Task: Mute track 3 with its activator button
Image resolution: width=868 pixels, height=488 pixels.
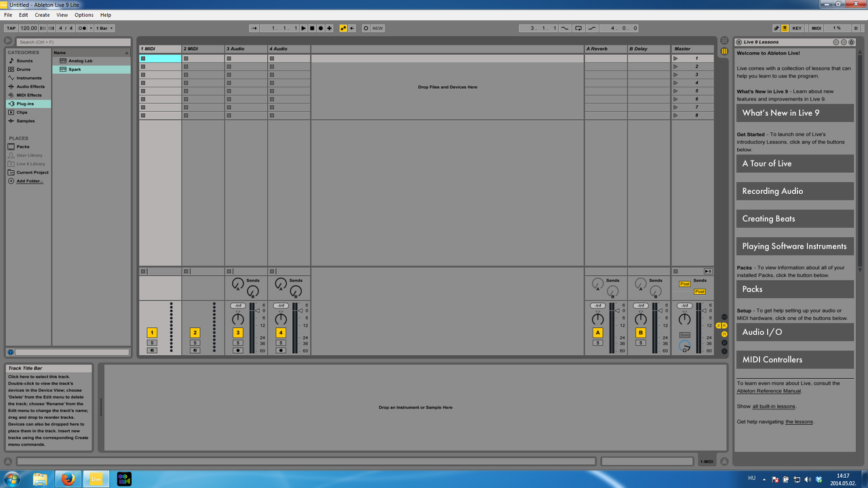Action: tap(238, 333)
